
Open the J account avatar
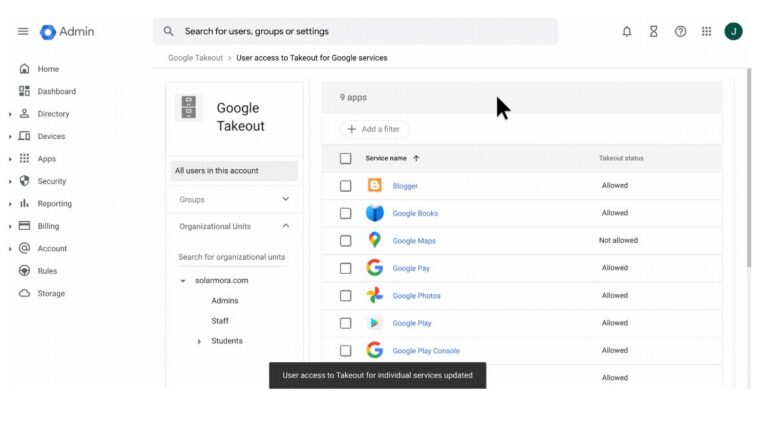733,31
